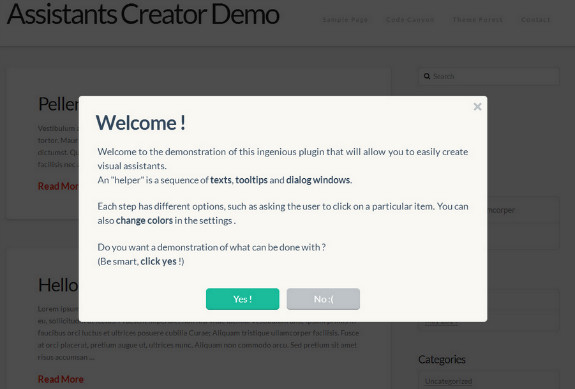Click the bold text 'click yes'
The height and width of the screenshot is (389, 575).
tap(158, 261)
